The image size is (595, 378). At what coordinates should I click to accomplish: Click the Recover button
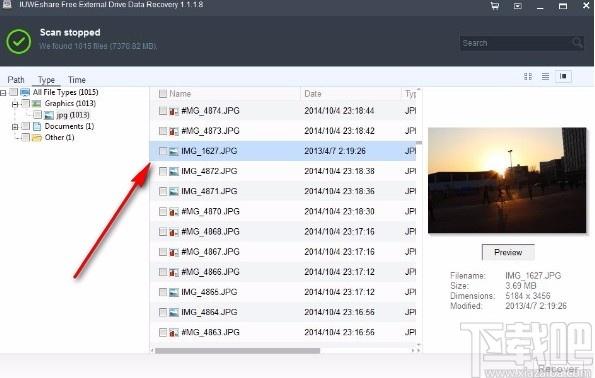click(x=558, y=369)
